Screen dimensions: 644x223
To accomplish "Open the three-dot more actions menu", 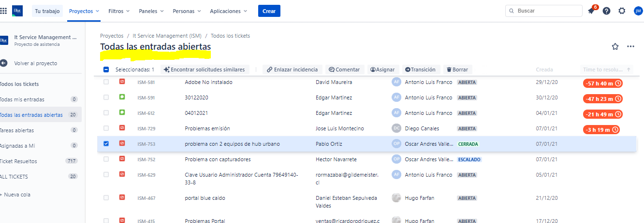I will (x=630, y=46).
